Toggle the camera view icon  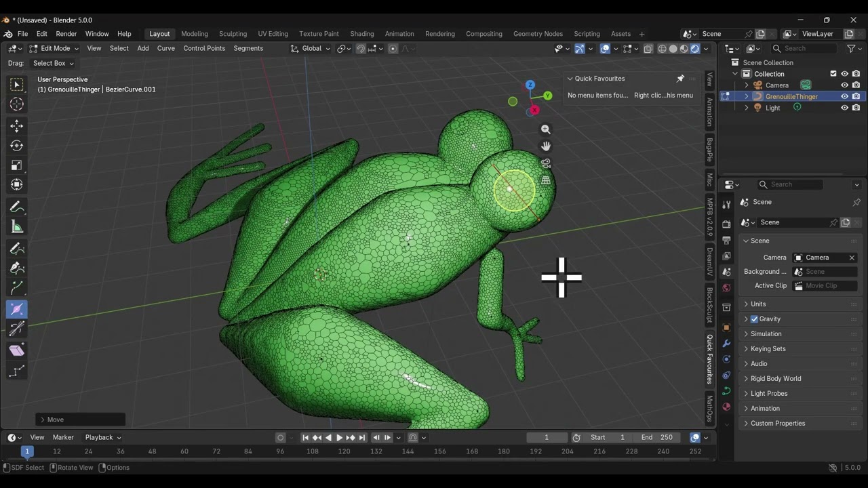546,163
